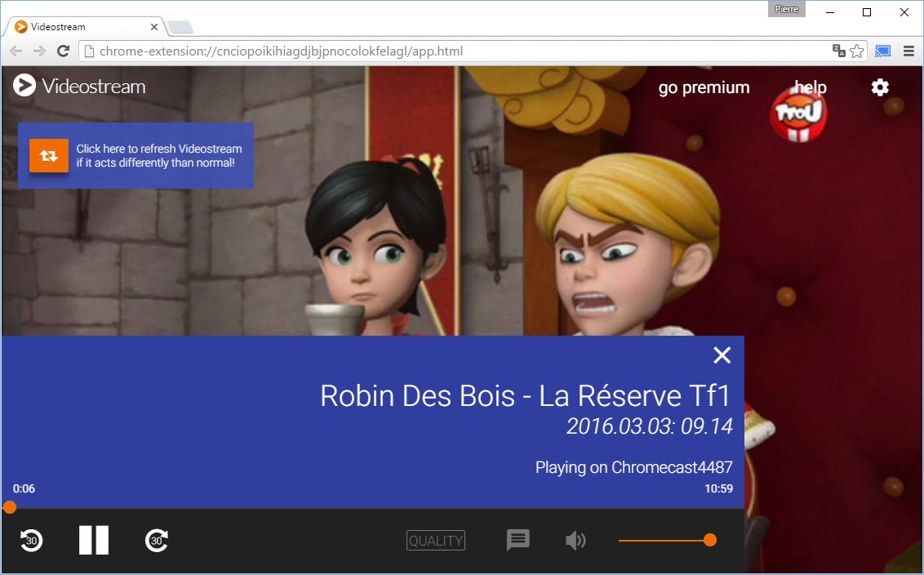This screenshot has width=924, height=575.
Task: Open the QUALITY settings button
Action: pyautogui.click(x=436, y=540)
